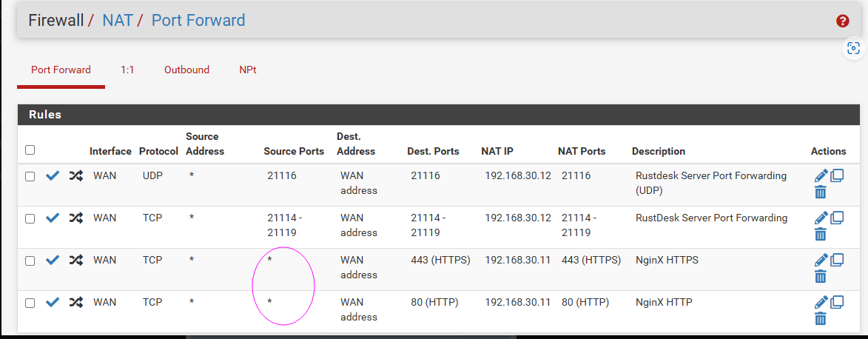Viewport: 868px width, 339px height.
Task: Click Dest. Ports 443 (HTTPS) cell
Action: click(440, 261)
